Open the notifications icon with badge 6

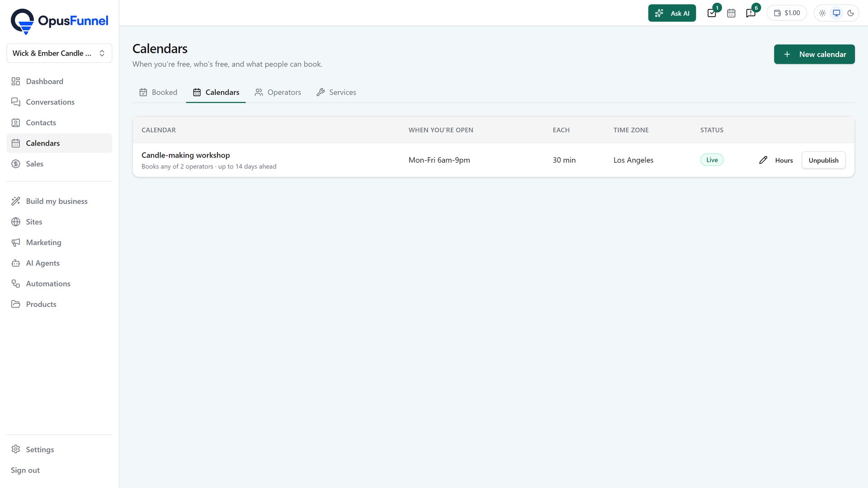pyautogui.click(x=751, y=13)
